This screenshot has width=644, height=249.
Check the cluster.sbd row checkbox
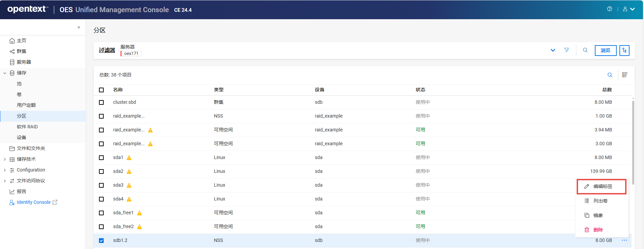101,102
